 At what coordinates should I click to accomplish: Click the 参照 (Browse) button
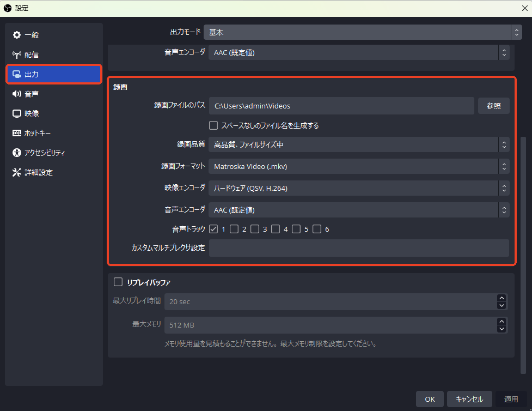pyautogui.click(x=493, y=106)
